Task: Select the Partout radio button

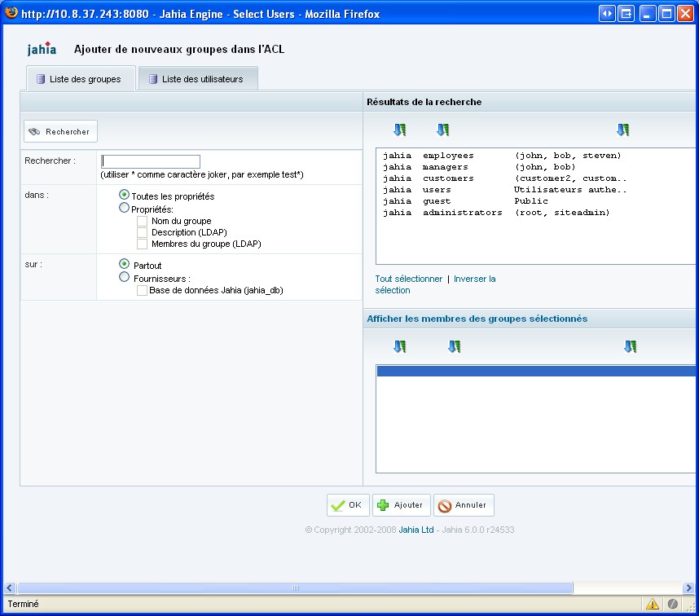Action: [x=124, y=264]
